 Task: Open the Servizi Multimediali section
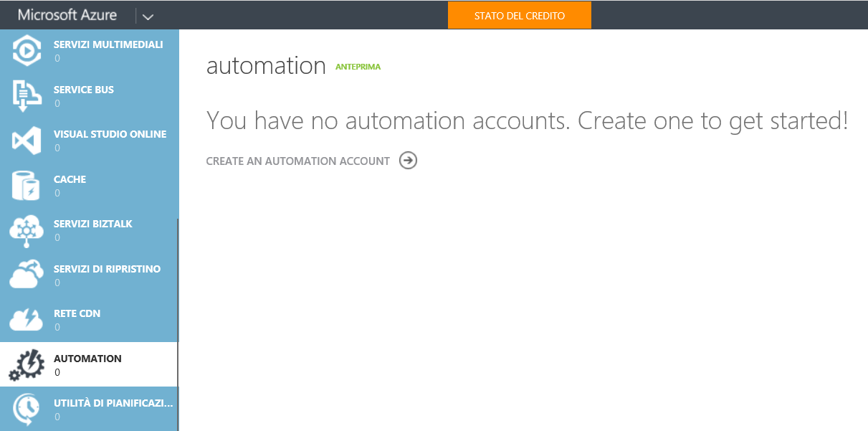pyautogui.click(x=89, y=51)
